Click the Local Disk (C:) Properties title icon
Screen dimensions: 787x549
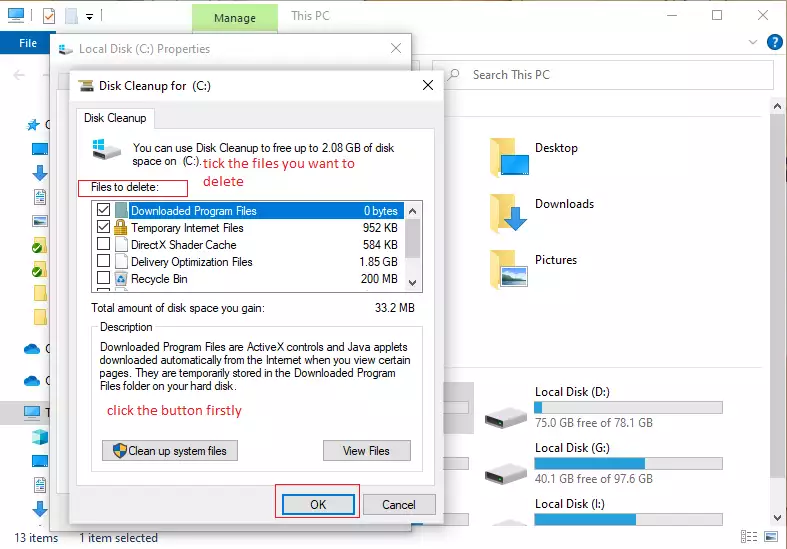pos(66,49)
